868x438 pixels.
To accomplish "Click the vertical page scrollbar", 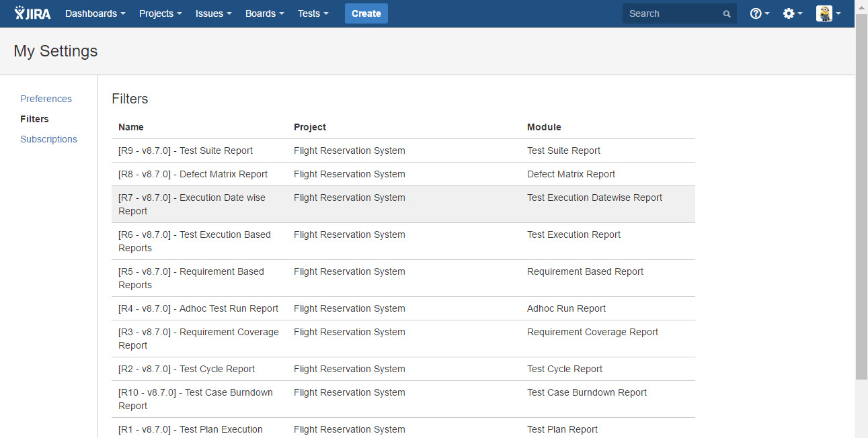I will coord(861,202).
